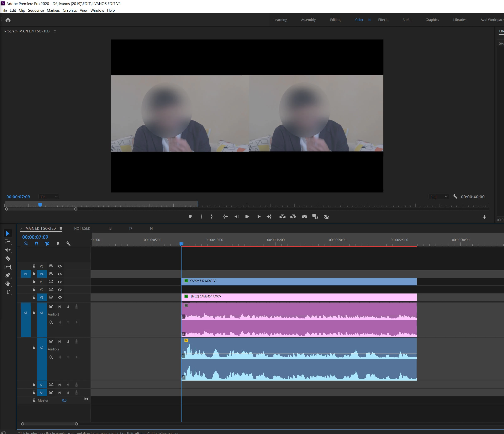Screen dimensions: 504x434
Task: Select the Pen tool
Action: coord(8,275)
